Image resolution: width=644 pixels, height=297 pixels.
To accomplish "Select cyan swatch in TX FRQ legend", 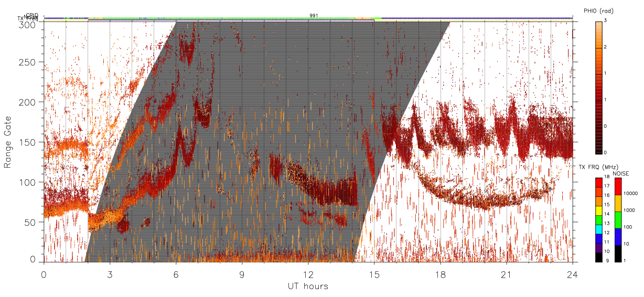I will point(598,229).
